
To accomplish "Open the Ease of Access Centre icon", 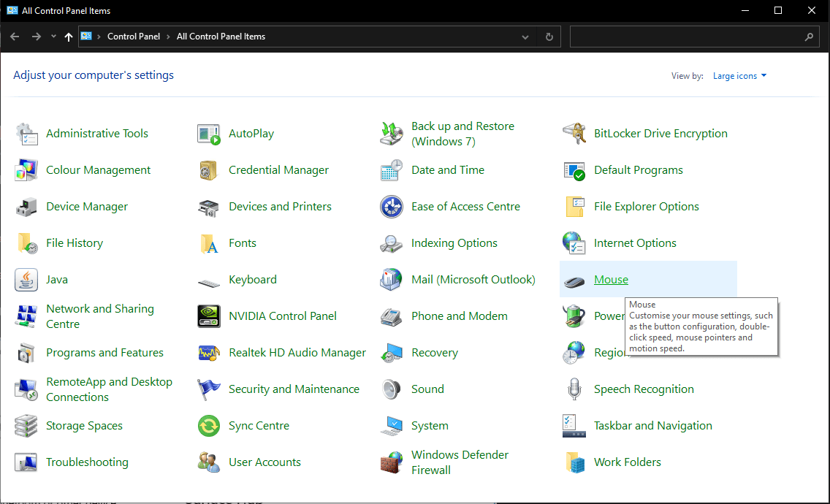I will pos(466,206).
